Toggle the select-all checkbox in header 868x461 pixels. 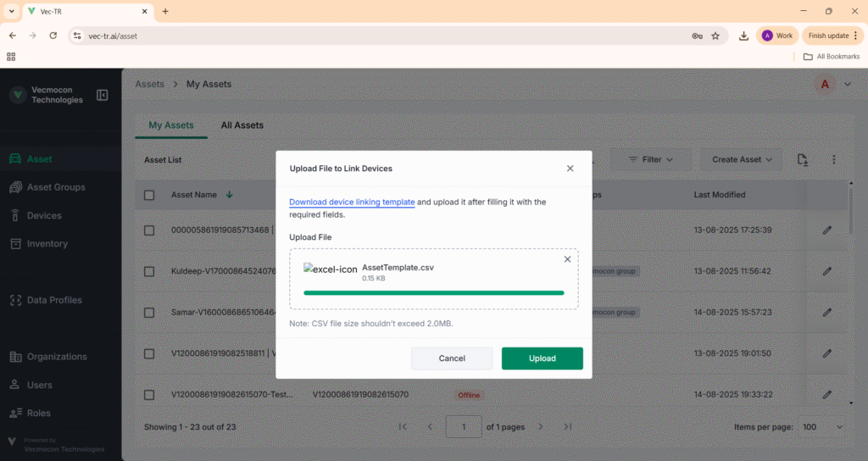coord(149,195)
